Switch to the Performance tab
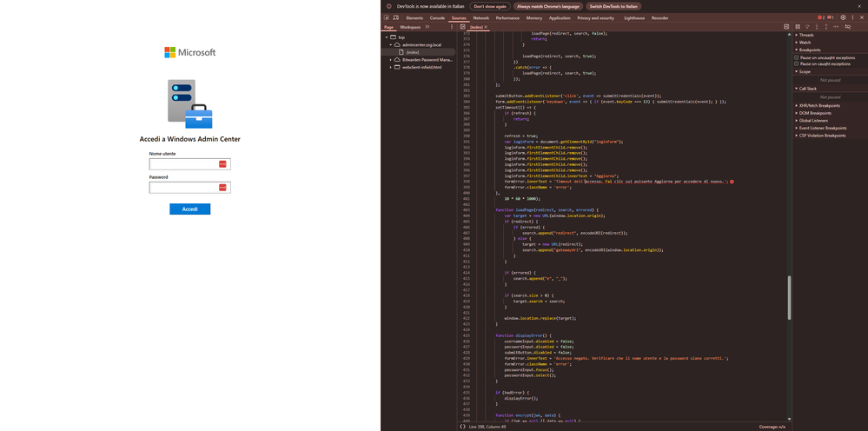This screenshot has height=431, width=868. point(507,17)
